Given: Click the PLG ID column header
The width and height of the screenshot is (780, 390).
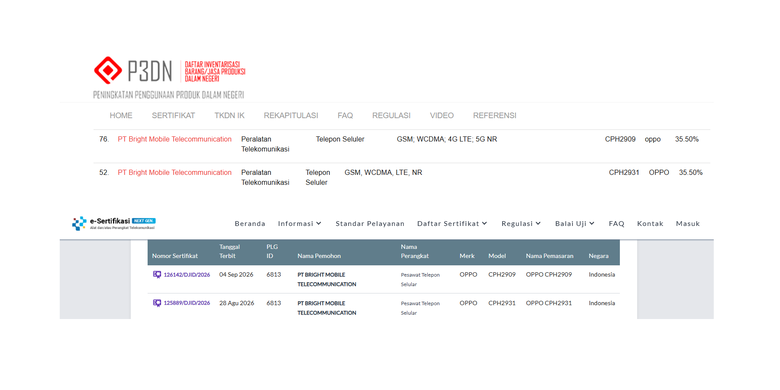Looking at the screenshot, I should click(272, 251).
